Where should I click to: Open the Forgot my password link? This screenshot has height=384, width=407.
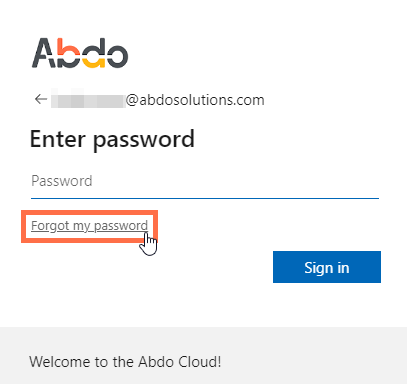[89, 226]
